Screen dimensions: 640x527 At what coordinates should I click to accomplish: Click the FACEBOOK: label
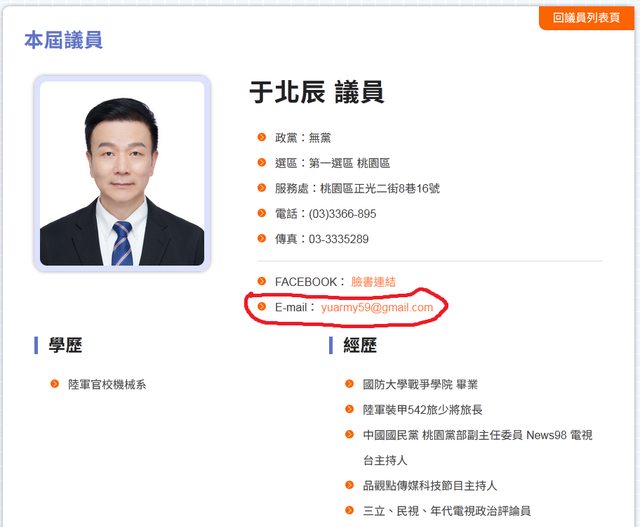pos(310,282)
